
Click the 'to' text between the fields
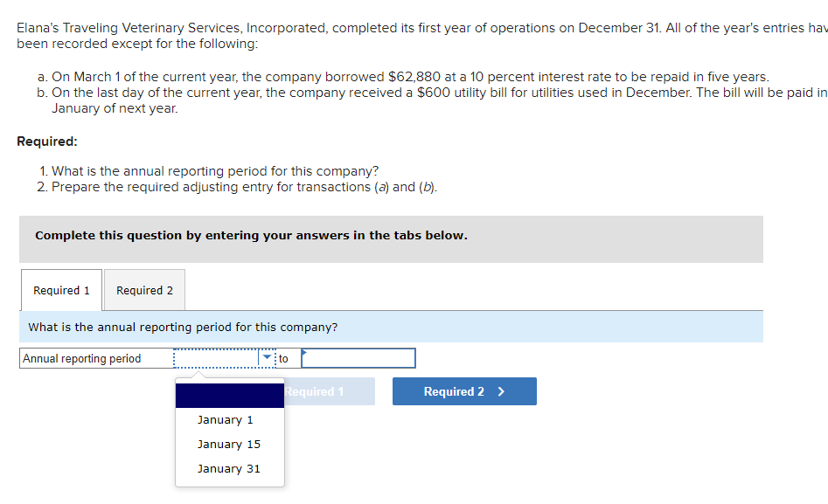[284, 358]
